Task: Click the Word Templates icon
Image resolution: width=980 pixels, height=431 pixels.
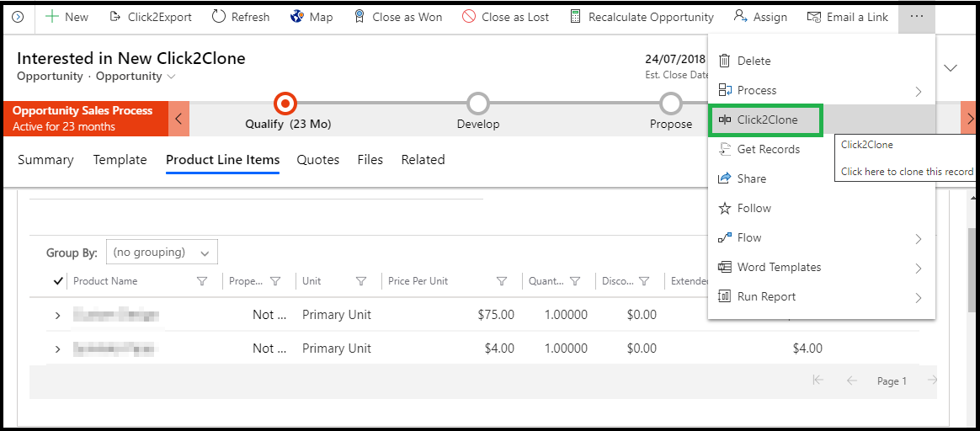Action: (x=724, y=267)
